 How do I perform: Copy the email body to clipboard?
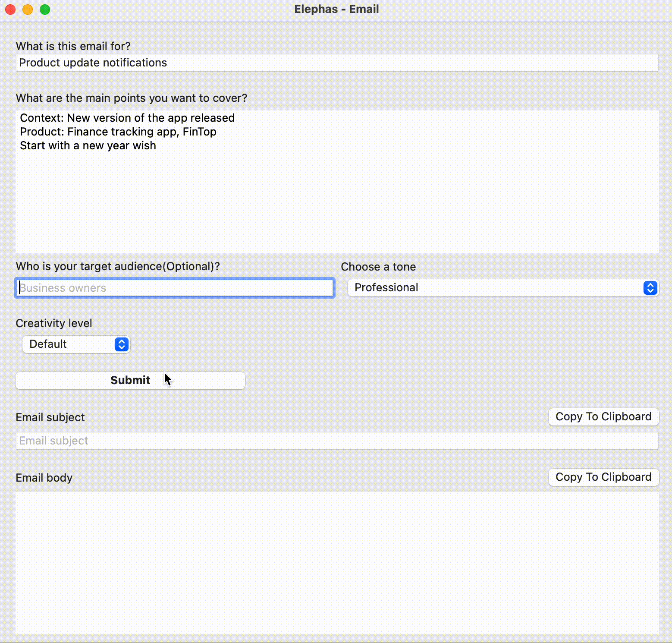603,477
